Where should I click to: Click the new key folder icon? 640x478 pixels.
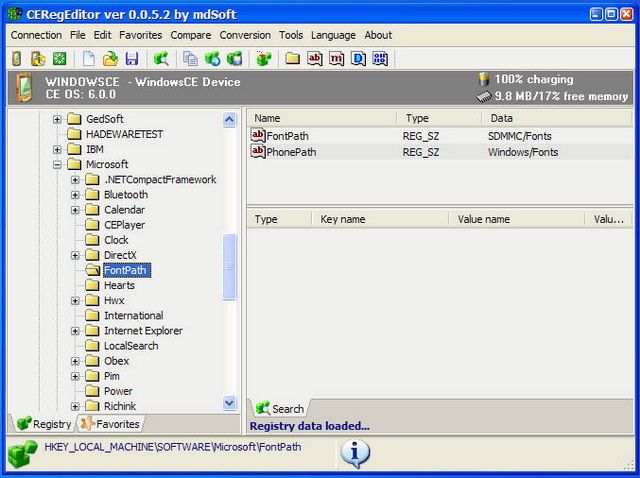293,59
